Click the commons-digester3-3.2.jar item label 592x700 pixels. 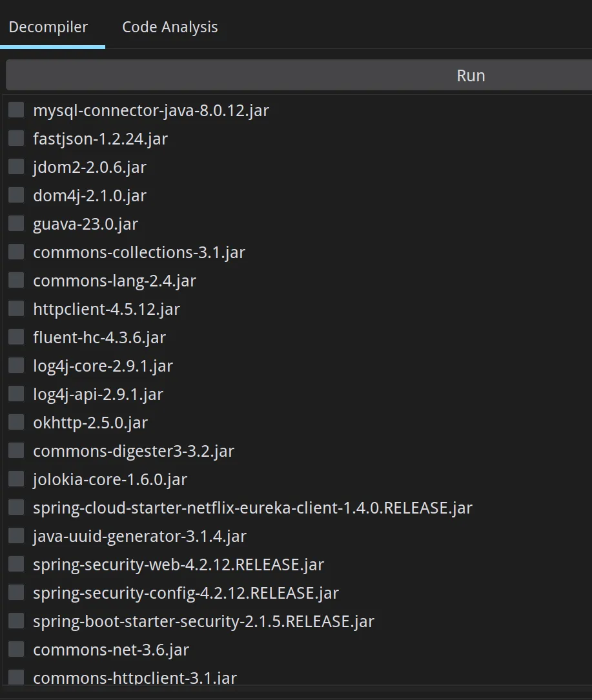[x=134, y=452]
